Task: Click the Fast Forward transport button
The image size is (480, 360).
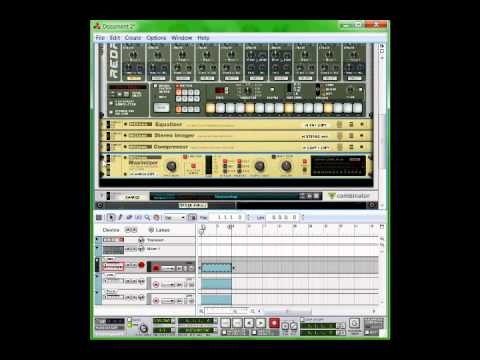Action: (x=237, y=323)
